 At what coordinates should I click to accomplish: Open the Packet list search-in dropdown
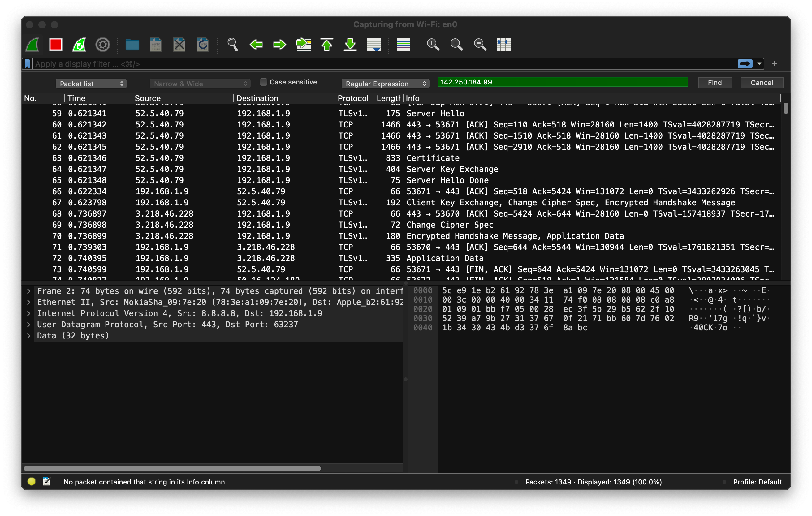click(x=91, y=84)
